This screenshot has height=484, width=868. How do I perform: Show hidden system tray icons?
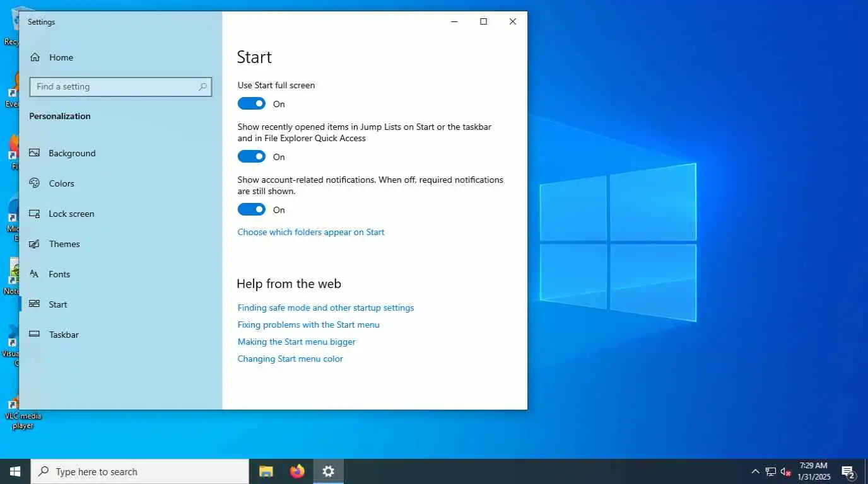(755, 471)
